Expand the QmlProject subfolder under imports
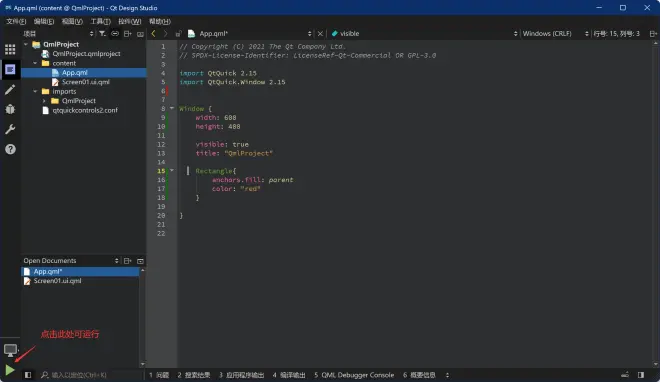 44,101
